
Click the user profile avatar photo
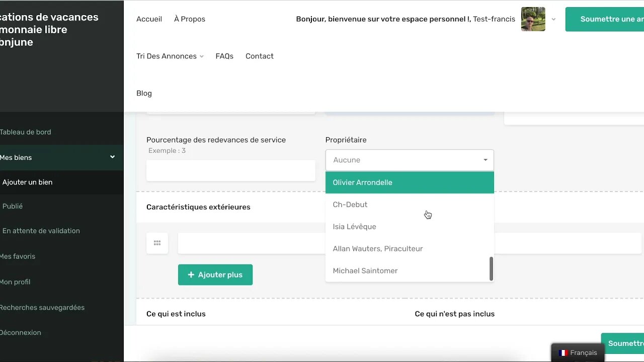pos(533,19)
